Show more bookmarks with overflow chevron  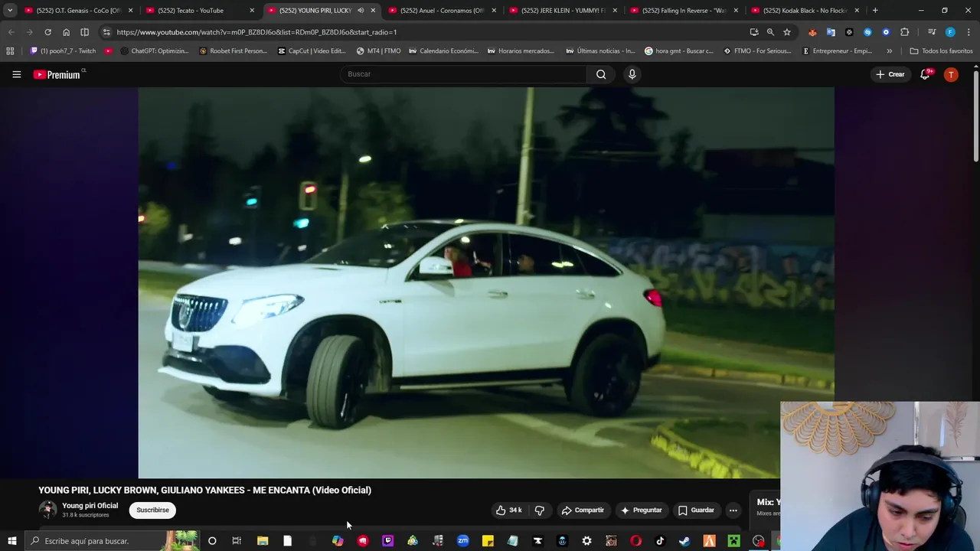coord(889,51)
